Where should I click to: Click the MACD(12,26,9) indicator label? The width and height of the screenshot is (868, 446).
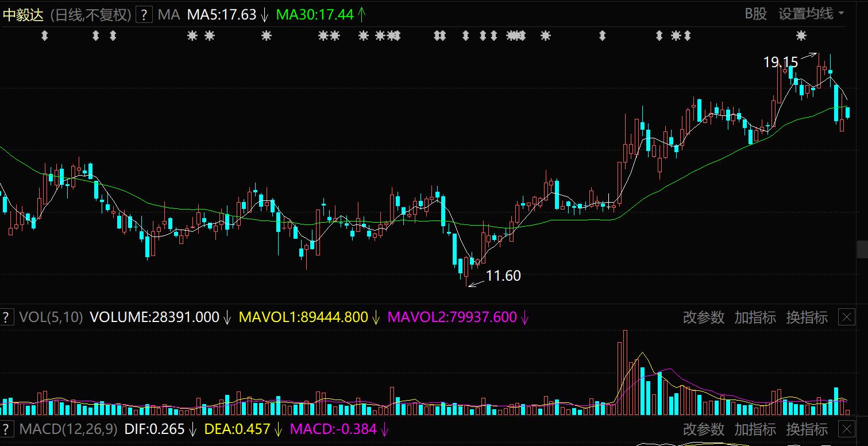pyautogui.click(x=68, y=429)
